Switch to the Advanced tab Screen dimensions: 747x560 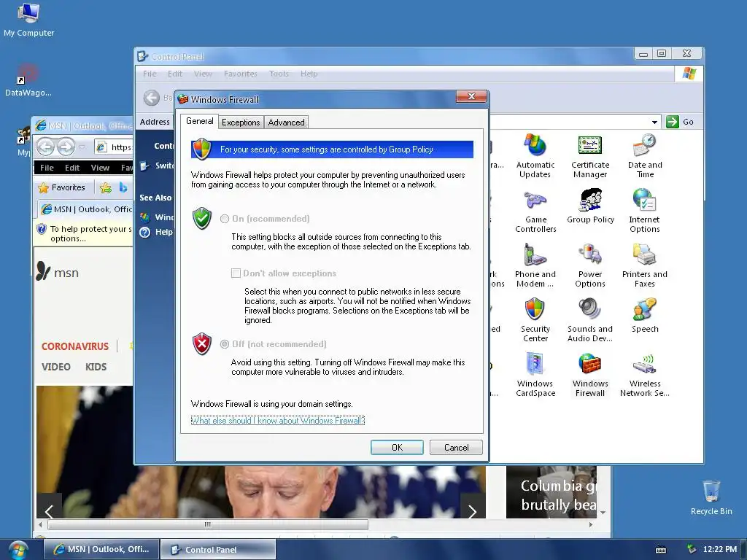[x=286, y=122]
